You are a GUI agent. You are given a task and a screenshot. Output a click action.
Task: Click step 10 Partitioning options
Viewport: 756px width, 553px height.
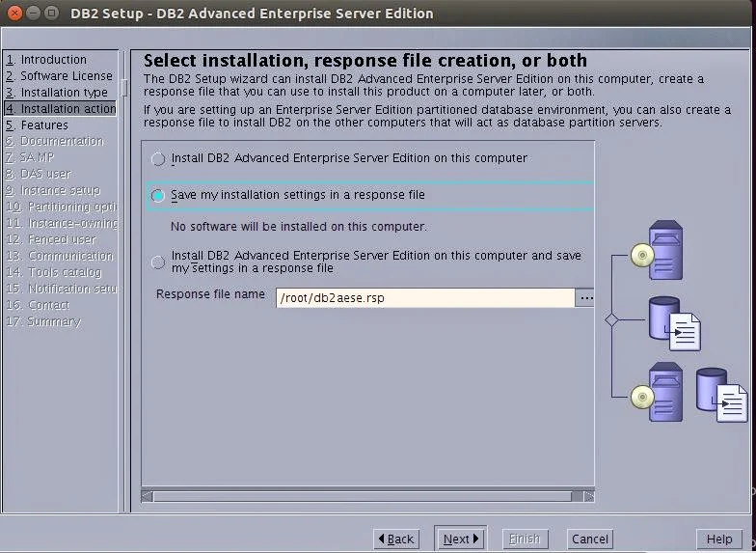[x=62, y=207]
